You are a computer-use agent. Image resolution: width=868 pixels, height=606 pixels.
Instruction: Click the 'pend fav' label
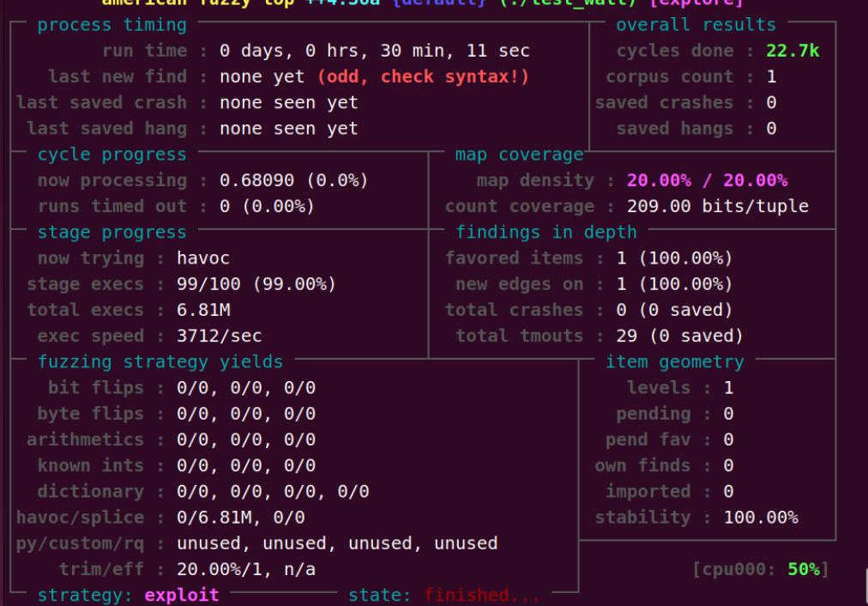pyautogui.click(x=648, y=439)
